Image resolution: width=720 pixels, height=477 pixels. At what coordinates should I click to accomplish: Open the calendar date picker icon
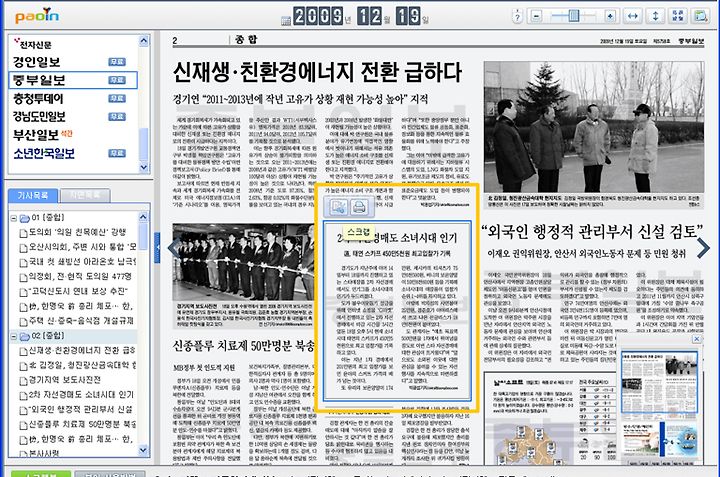point(285,20)
